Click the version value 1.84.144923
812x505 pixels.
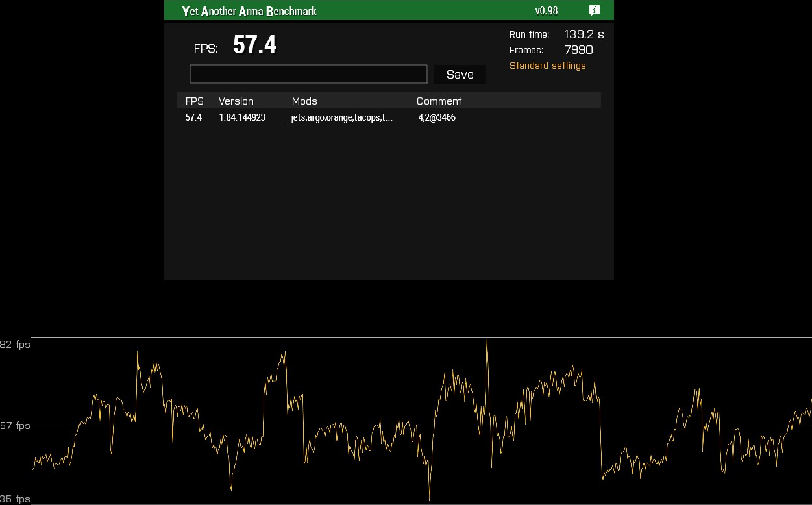click(242, 117)
